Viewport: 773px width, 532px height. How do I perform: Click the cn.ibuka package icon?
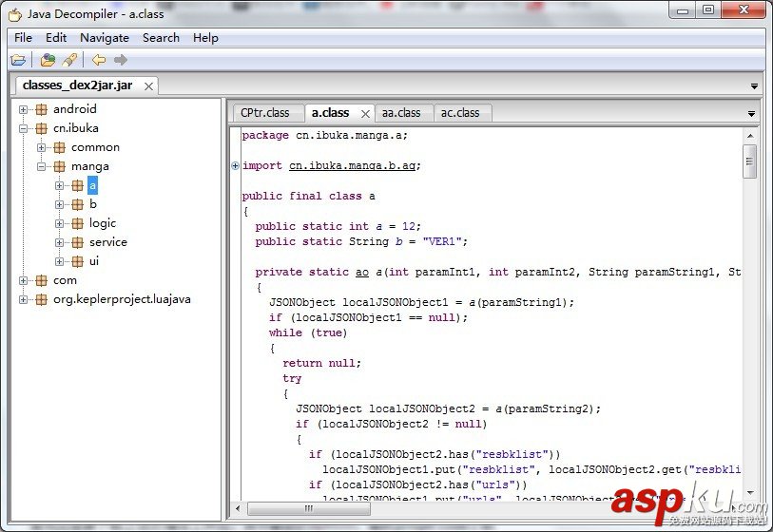click(x=42, y=128)
